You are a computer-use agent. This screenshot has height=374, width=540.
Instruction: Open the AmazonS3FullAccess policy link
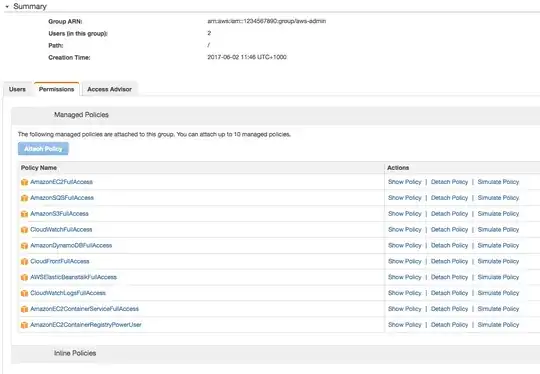(x=59, y=214)
